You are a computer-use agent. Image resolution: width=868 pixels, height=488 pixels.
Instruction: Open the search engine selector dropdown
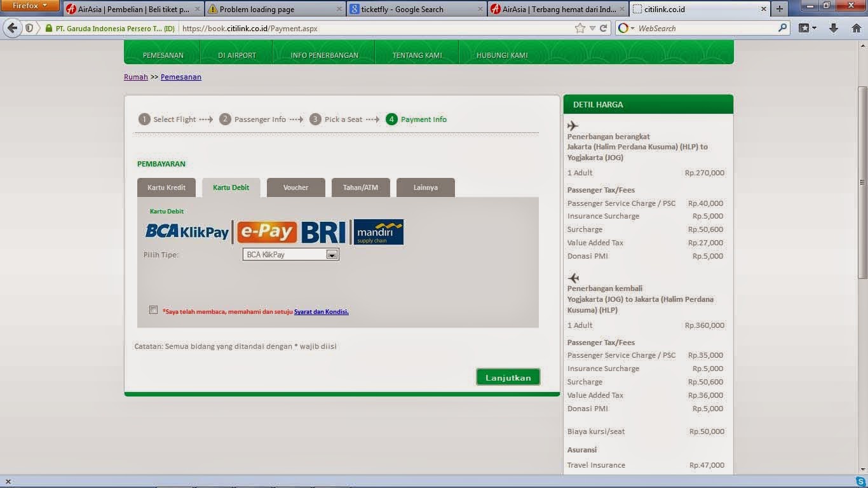click(626, 28)
